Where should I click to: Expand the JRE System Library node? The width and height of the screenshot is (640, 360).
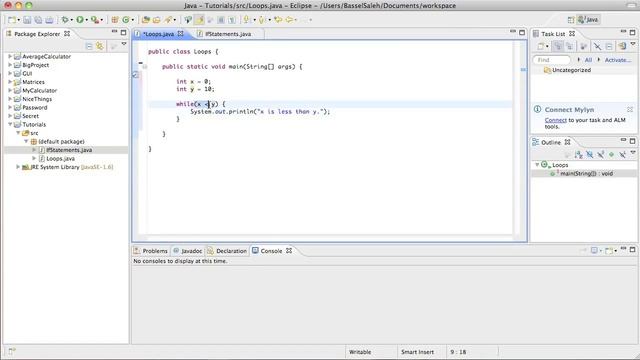pos(18,167)
